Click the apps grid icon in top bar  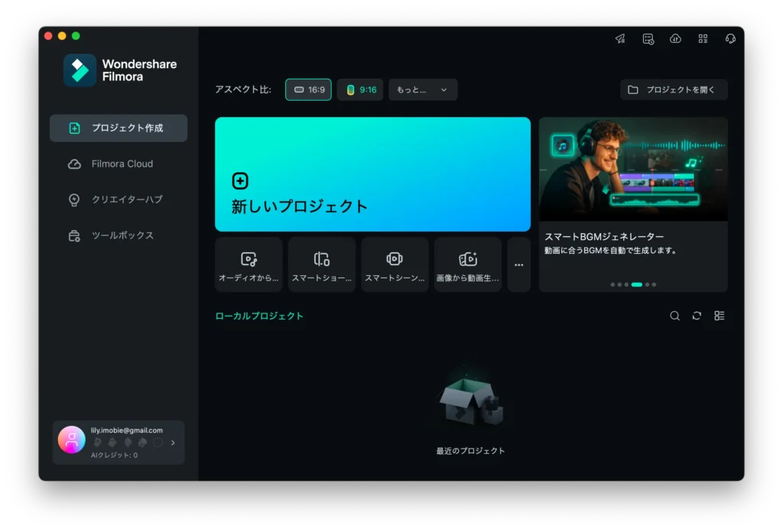pyautogui.click(x=703, y=39)
